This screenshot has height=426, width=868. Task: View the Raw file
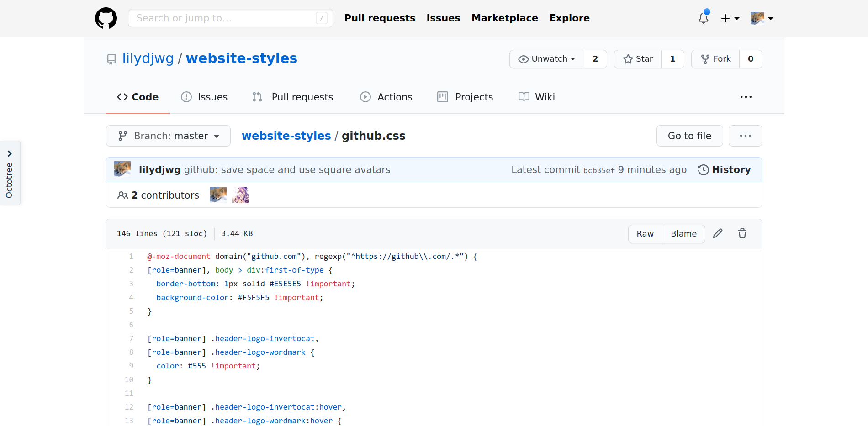645,234
